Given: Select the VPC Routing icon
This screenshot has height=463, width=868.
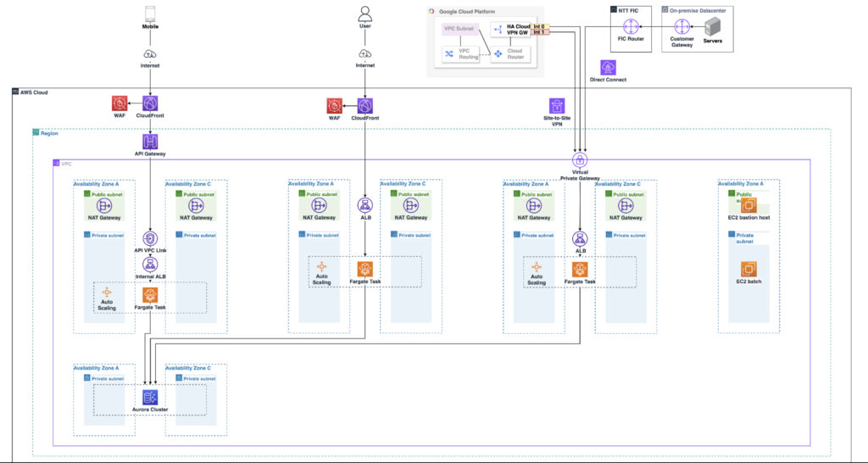Looking at the screenshot, I should click(449, 53).
